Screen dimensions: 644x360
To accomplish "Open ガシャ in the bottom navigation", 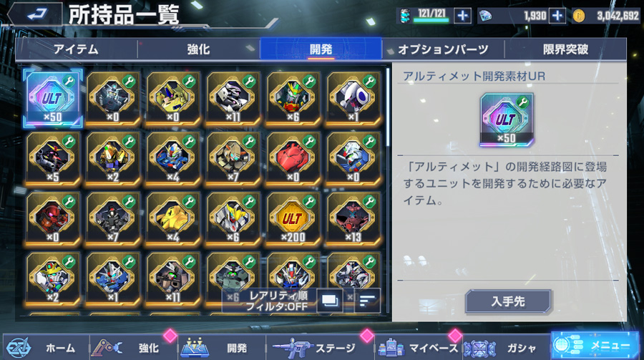I will (507, 348).
